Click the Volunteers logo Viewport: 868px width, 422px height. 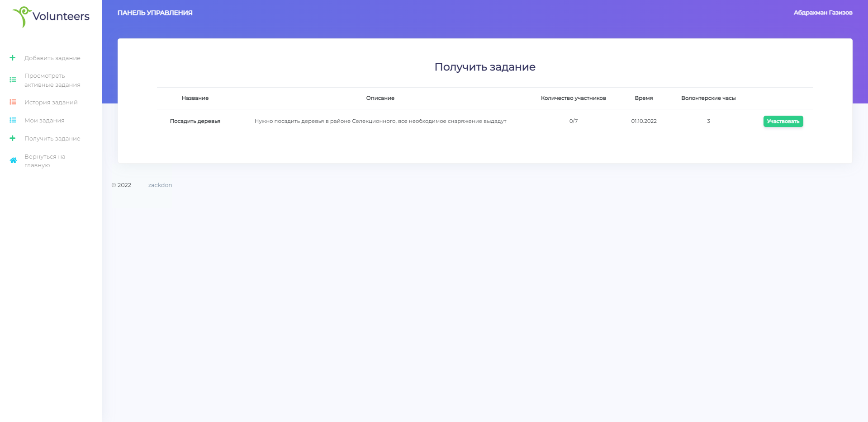coord(51,17)
